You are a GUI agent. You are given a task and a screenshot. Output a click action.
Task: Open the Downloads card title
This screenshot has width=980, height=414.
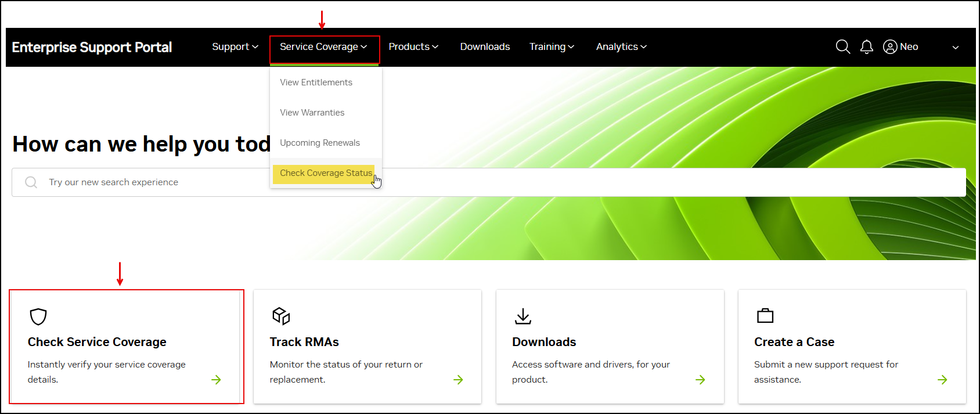point(544,342)
